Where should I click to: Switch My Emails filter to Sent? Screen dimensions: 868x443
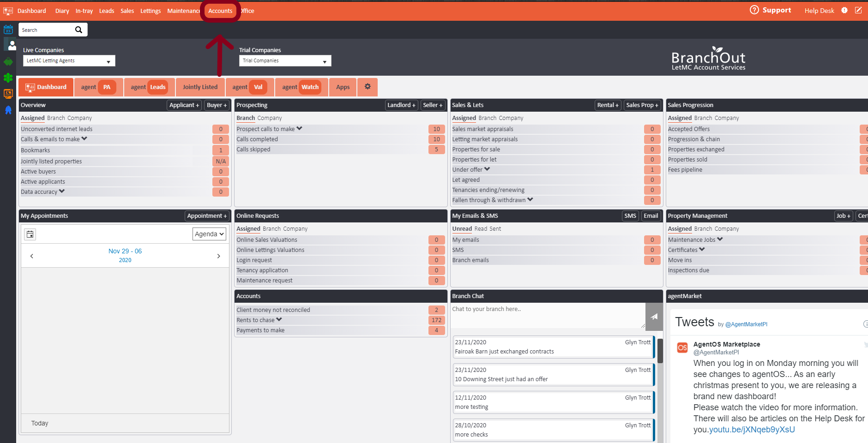495,229
